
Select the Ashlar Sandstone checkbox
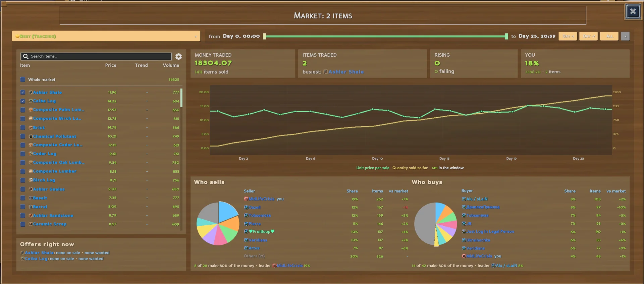point(23,216)
